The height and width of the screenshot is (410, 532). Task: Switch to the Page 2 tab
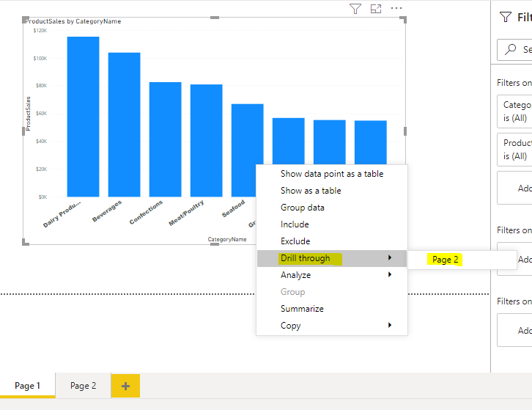pyautogui.click(x=83, y=386)
